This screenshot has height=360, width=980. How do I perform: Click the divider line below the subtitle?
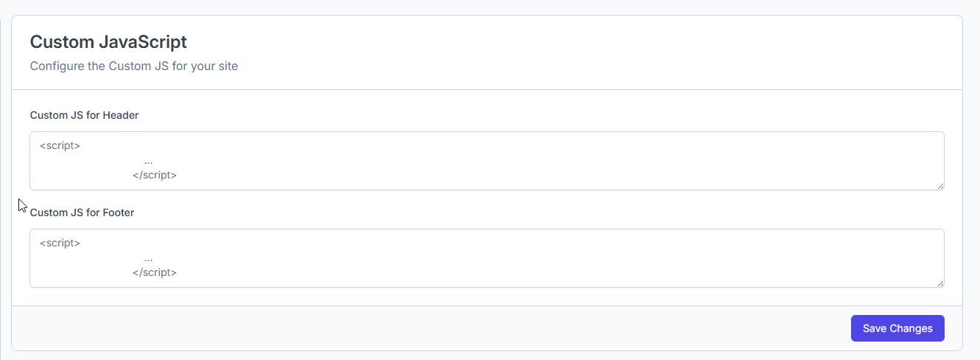point(486,90)
